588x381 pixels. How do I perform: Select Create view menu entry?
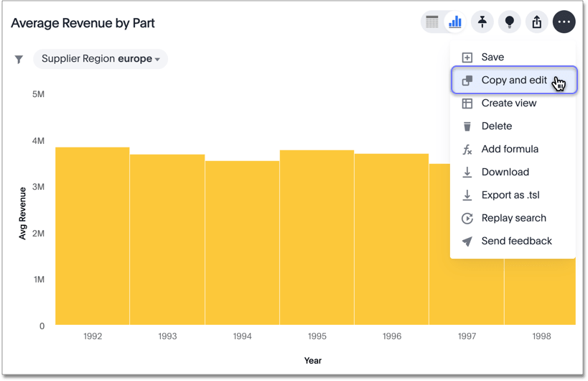click(x=508, y=104)
